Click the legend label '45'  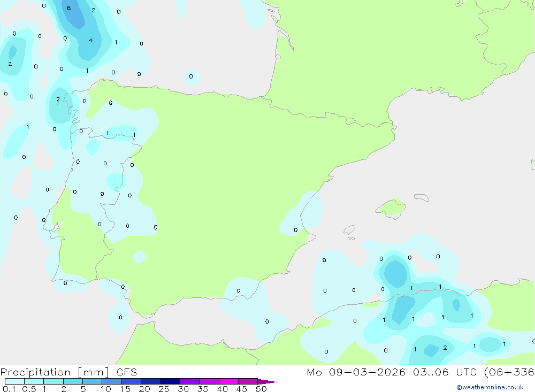click(x=242, y=389)
